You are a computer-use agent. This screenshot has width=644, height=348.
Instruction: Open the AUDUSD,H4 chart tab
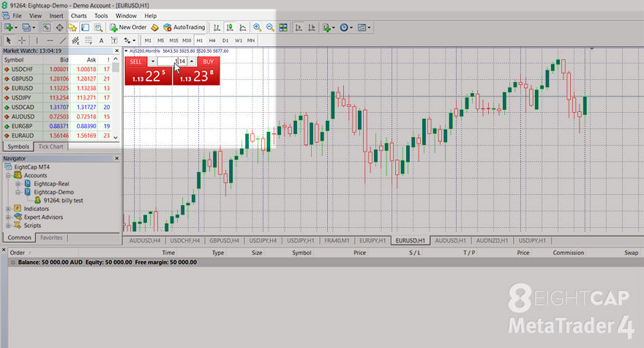(145, 240)
